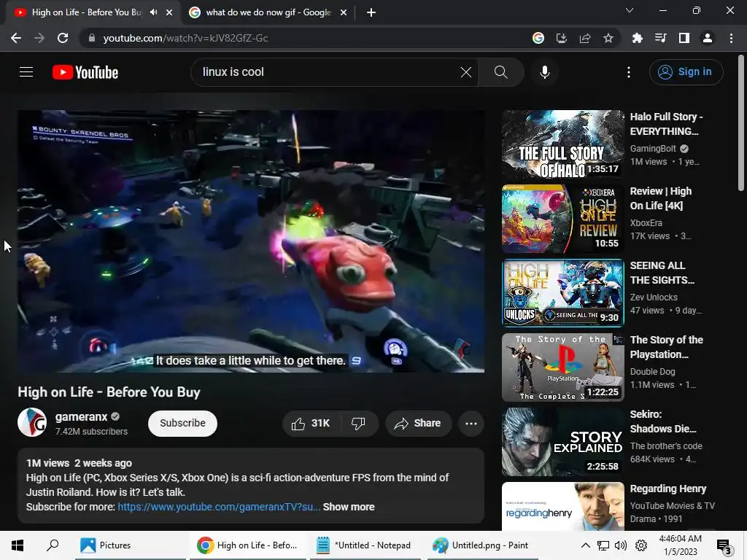747x560 pixels.
Task: Click the video player
Action: point(251,241)
